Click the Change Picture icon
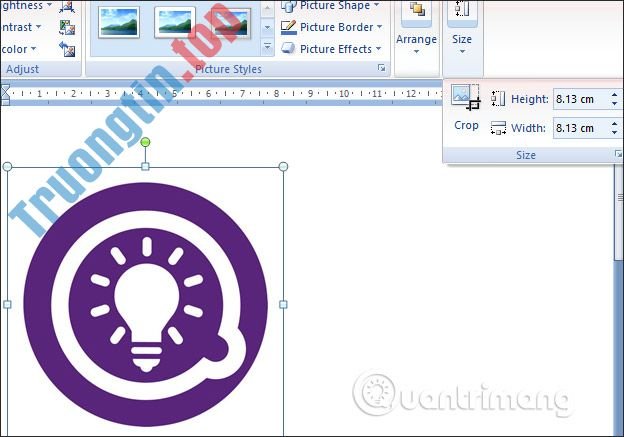This screenshot has width=624, height=437. (67, 27)
